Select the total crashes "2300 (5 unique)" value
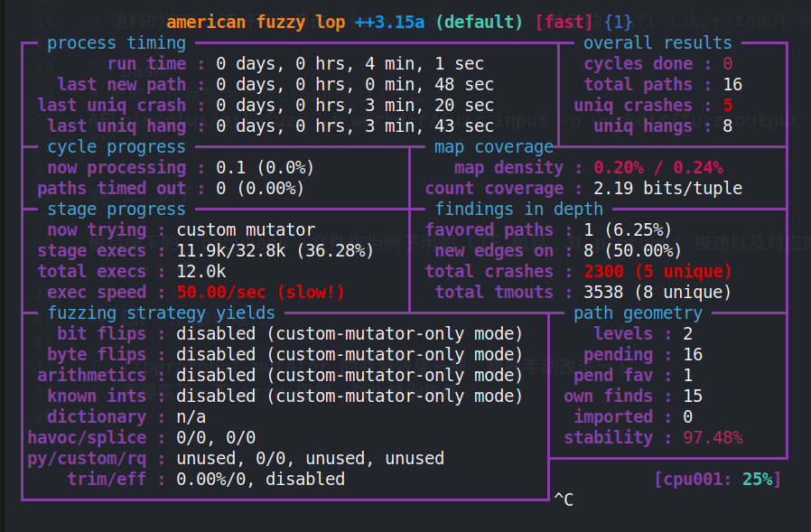811x532 pixels. [x=657, y=271]
